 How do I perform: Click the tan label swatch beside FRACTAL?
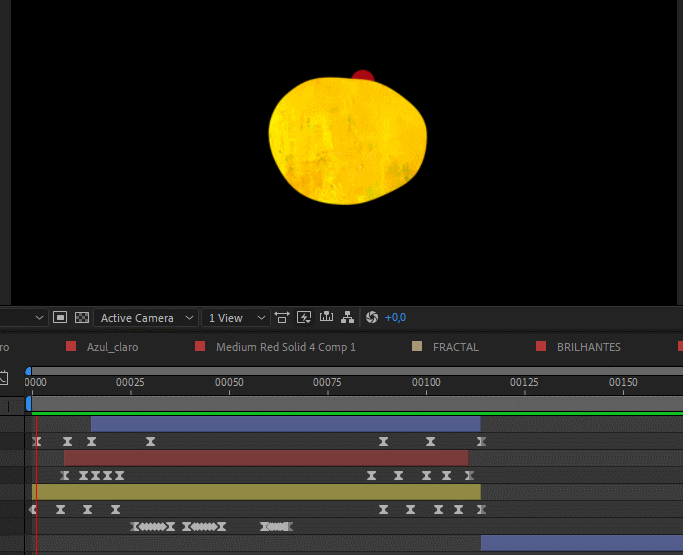pyautogui.click(x=417, y=346)
